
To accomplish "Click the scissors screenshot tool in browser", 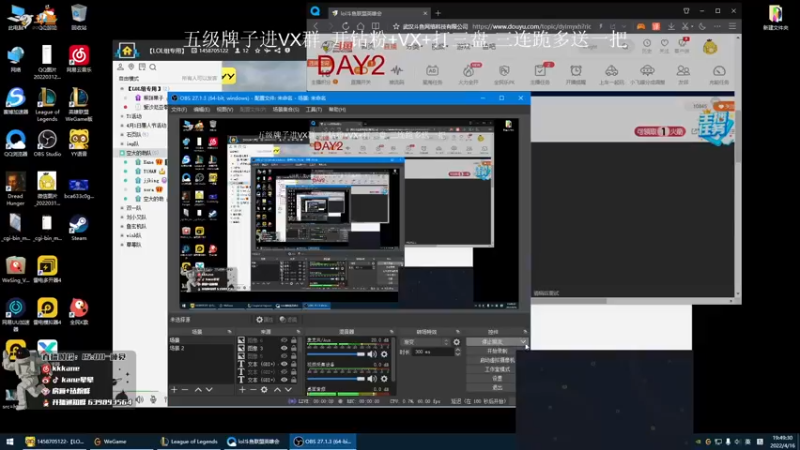I will (x=685, y=26).
